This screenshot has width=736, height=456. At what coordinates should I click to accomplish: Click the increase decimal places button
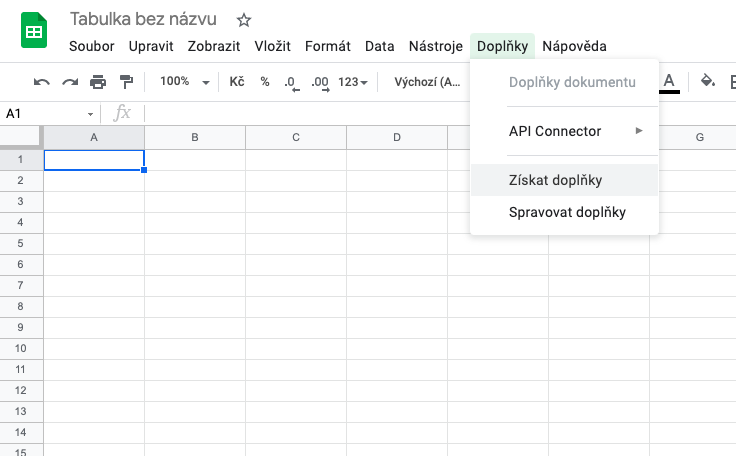coord(320,82)
